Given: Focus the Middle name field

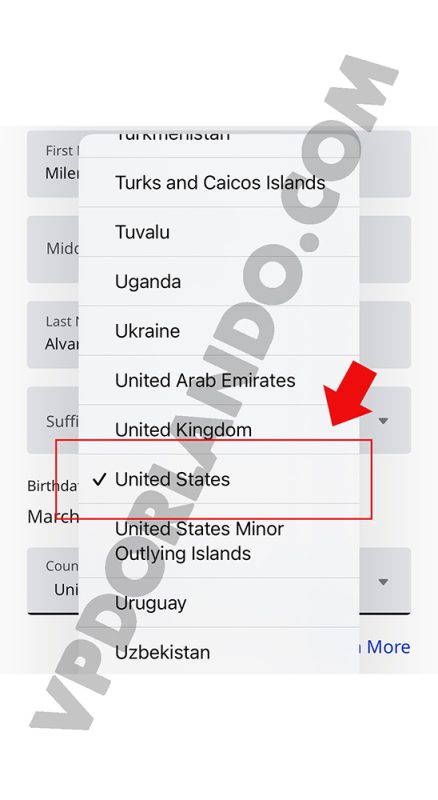Looking at the screenshot, I should 219,249.
